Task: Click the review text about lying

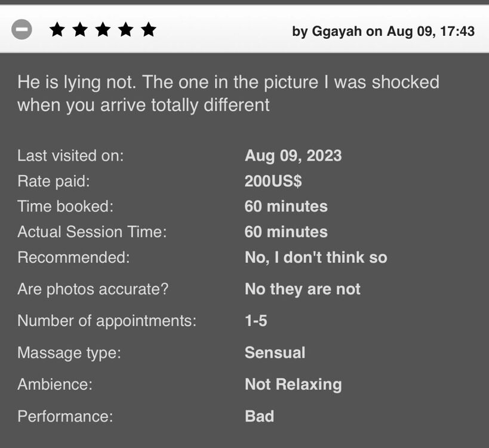Action: (x=228, y=93)
